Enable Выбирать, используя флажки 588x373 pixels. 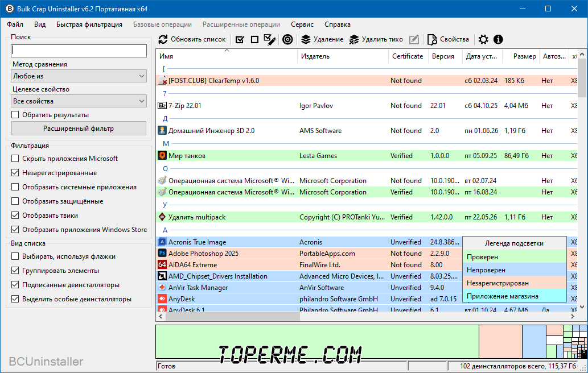(x=15, y=256)
